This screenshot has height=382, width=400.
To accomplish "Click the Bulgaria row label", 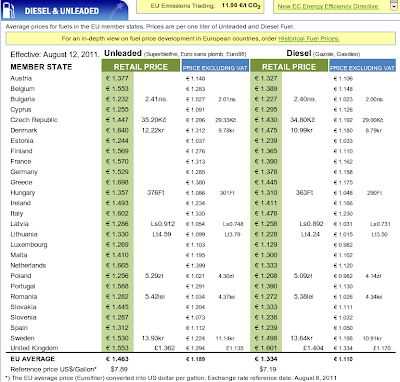I will pos(23,99).
